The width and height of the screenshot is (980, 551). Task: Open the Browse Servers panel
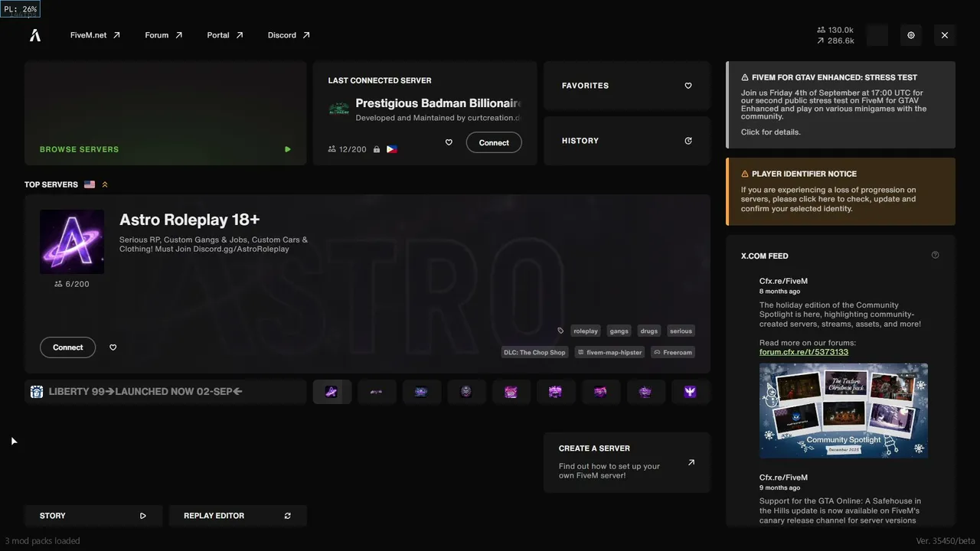click(x=165, y=113)
